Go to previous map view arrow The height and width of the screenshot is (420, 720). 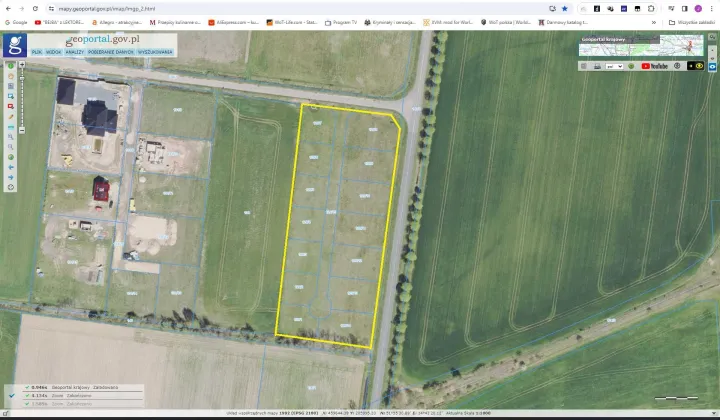click(11, 167)
